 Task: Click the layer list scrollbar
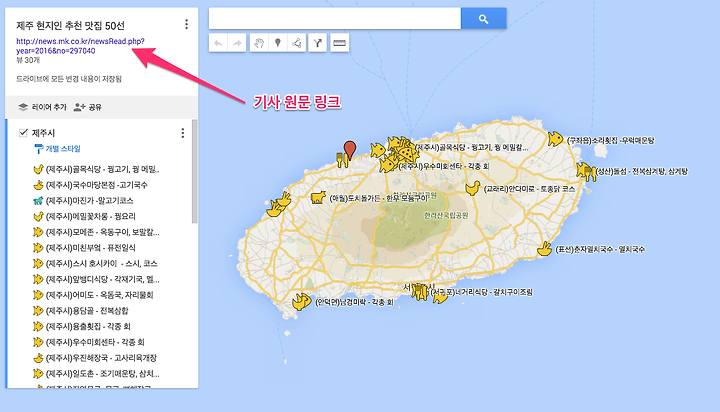click(195, 171)
